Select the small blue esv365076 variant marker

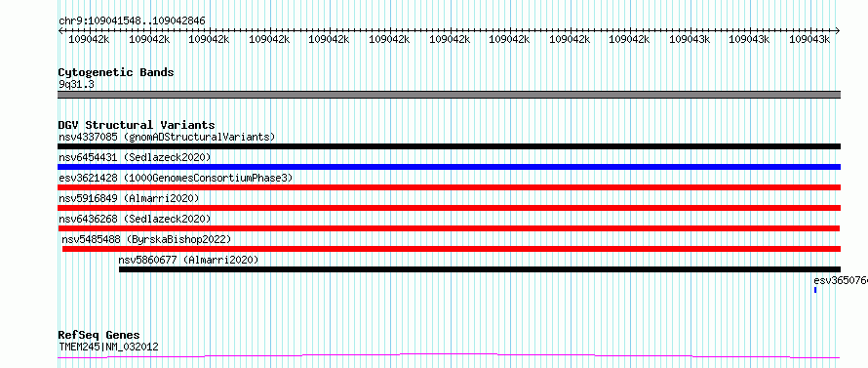coord(815,290)
